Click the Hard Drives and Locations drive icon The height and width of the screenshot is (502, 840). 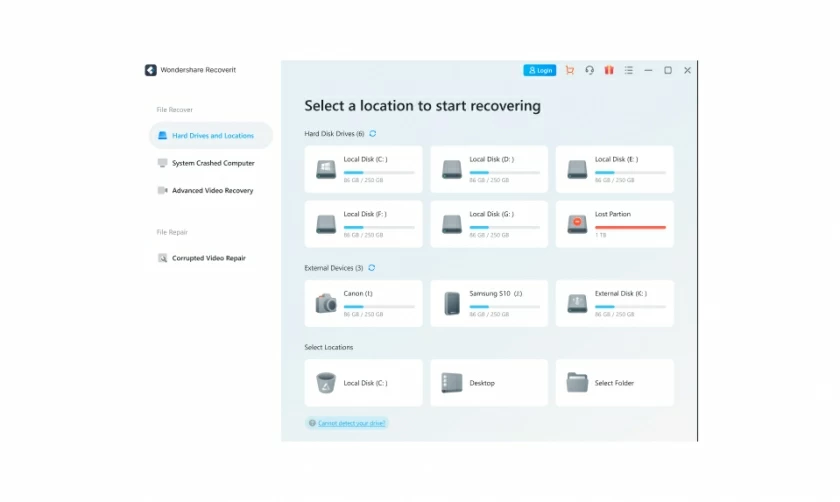point(162,136)
